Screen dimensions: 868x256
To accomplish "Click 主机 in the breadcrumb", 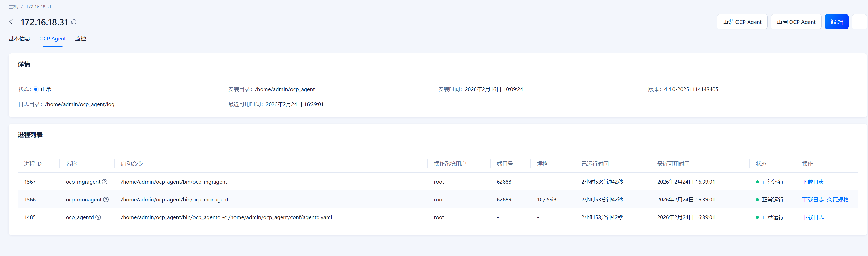I will click(13, 7).
